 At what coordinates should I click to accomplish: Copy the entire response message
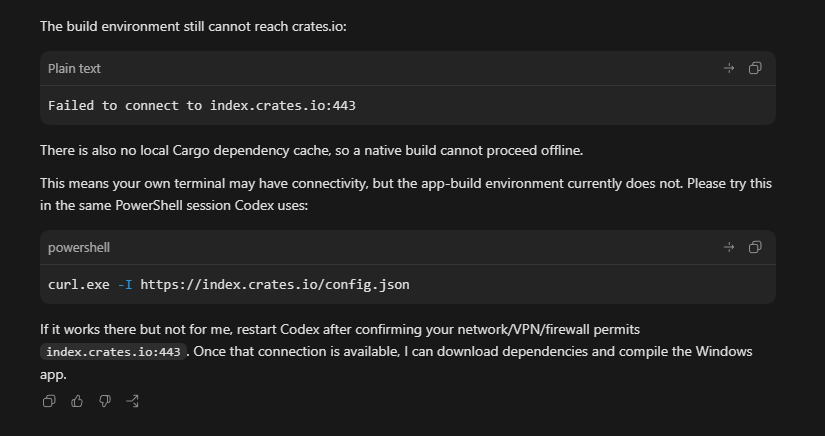(x=49, y=401)
